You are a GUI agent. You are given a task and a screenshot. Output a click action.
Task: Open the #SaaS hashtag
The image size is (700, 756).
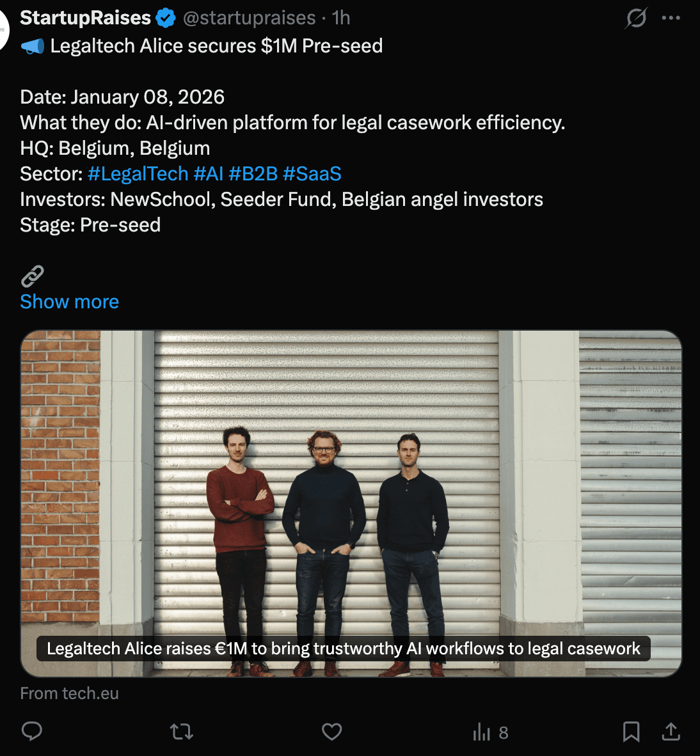point(312,173)
